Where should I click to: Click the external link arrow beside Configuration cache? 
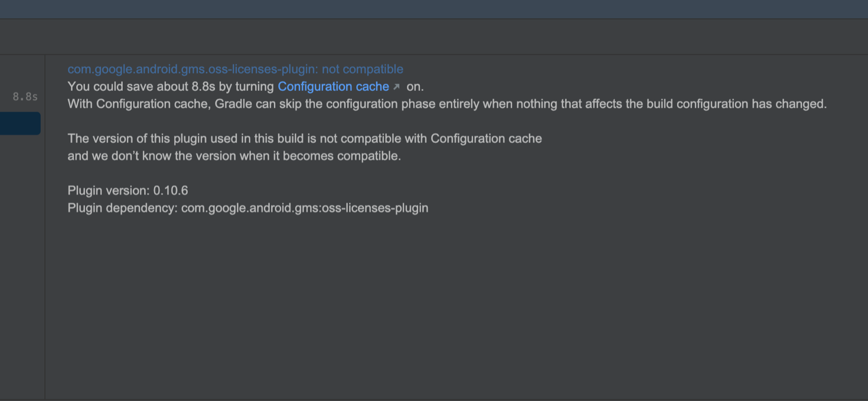[396, 87]
